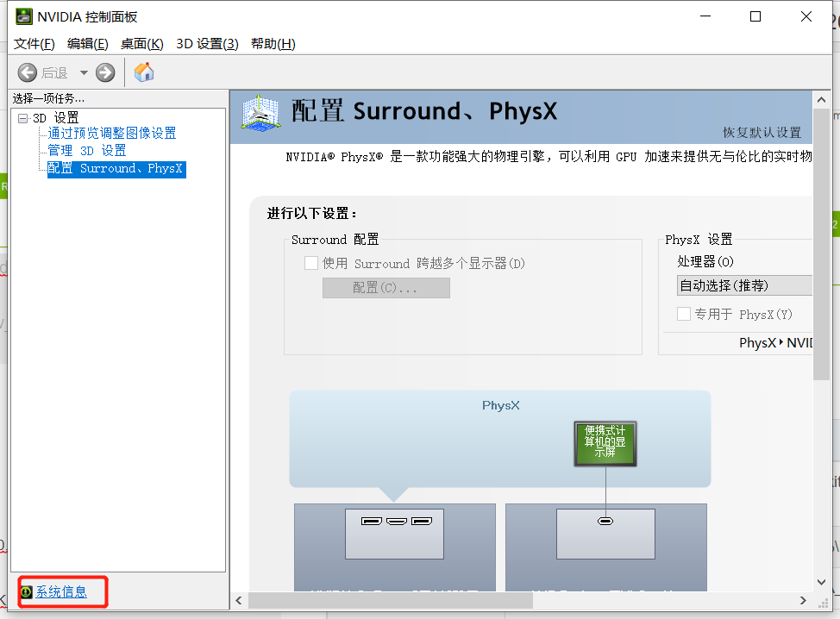Viewport: 840px width, 619px height.
Task: Open the 编辑(E) menu
Action: click(x=88, y=44)
